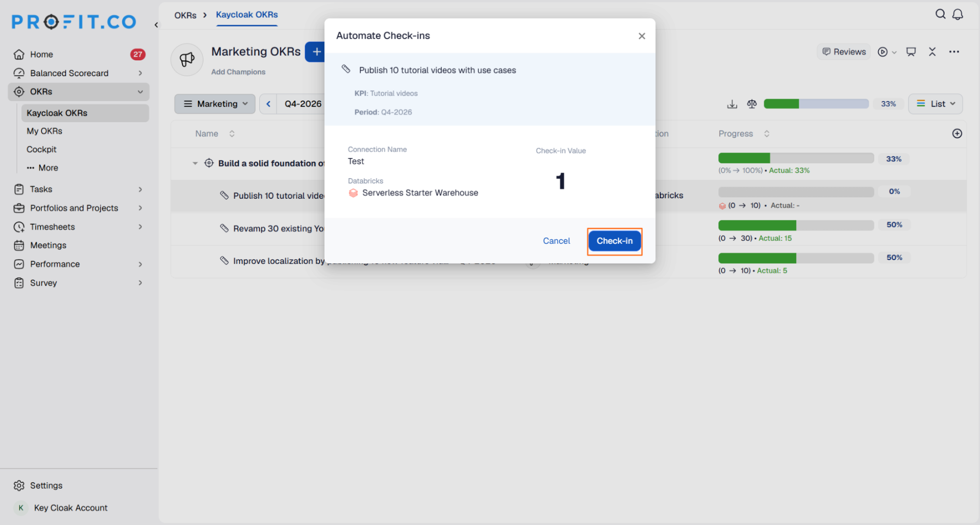
Task: Expand Portfolios and Projects menu
Action: pyautogui.click(x=140, y=208)
